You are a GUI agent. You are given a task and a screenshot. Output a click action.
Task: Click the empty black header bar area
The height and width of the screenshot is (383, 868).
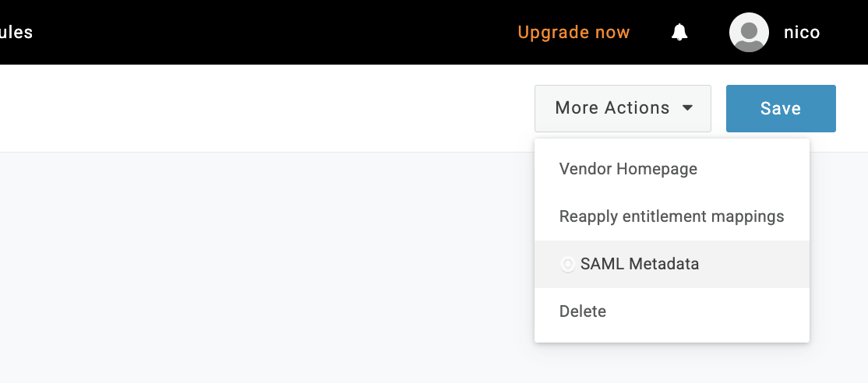point(273,32)
